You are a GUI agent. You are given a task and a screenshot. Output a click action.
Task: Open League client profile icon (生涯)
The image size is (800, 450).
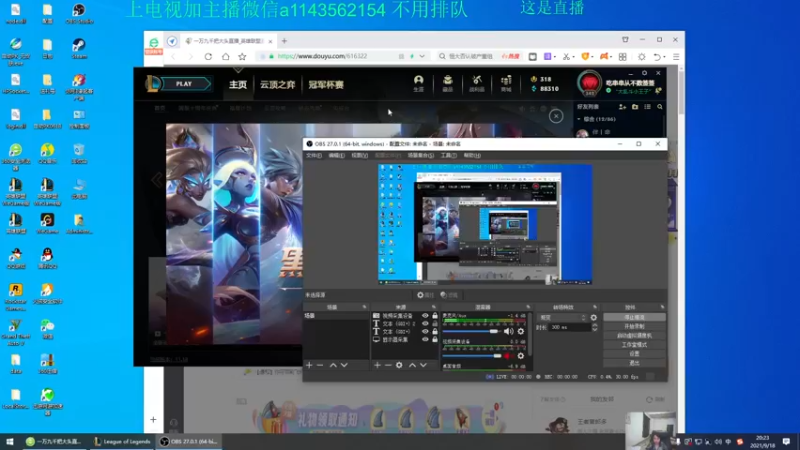point(418,83)
